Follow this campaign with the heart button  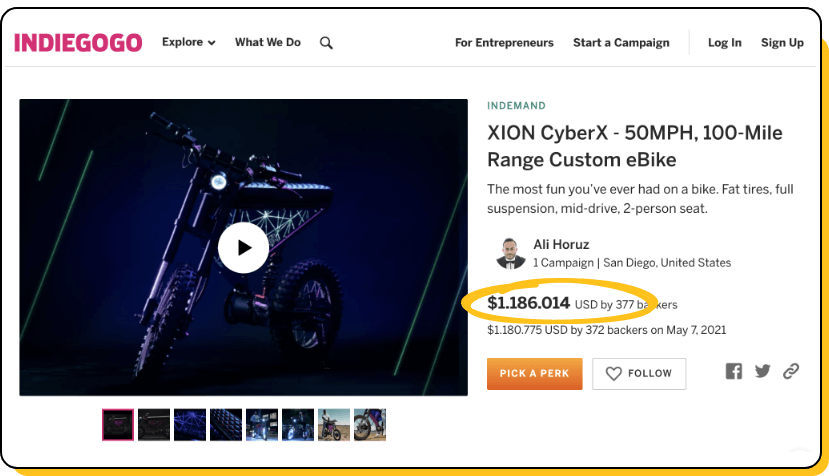pyautogui.click(x=639, y=373)
